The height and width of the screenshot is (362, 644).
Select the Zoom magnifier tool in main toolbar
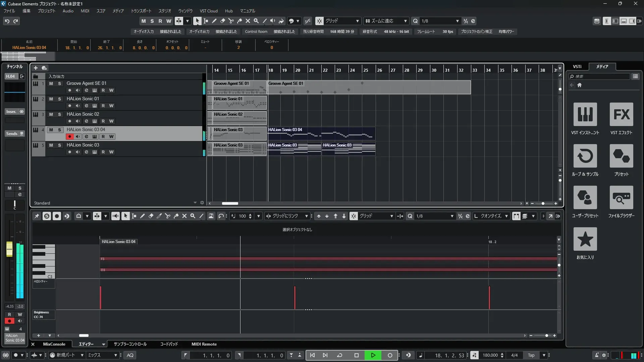tap(256, 21)
